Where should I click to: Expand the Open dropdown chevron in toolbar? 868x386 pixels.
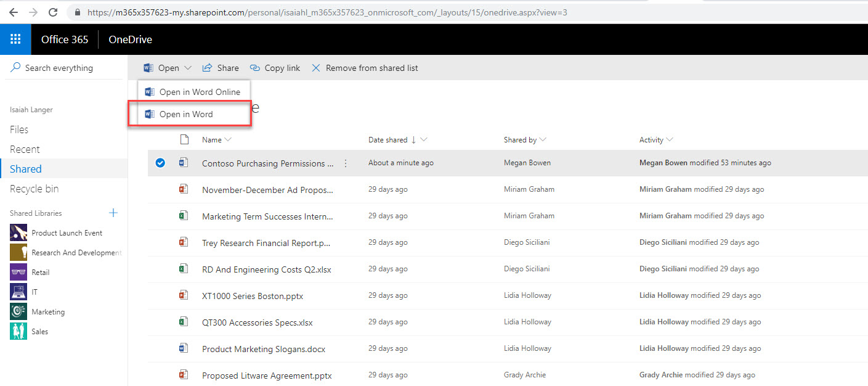click(x=188, y=68)
